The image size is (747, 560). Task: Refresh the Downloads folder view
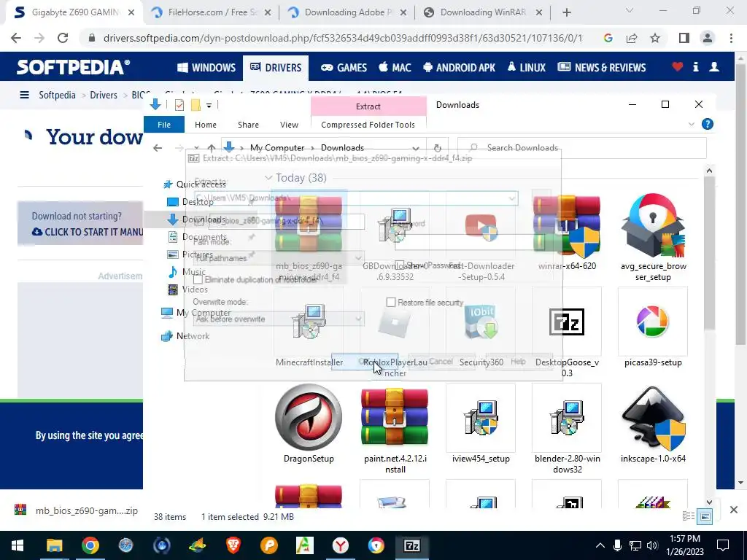click(438, 148)
